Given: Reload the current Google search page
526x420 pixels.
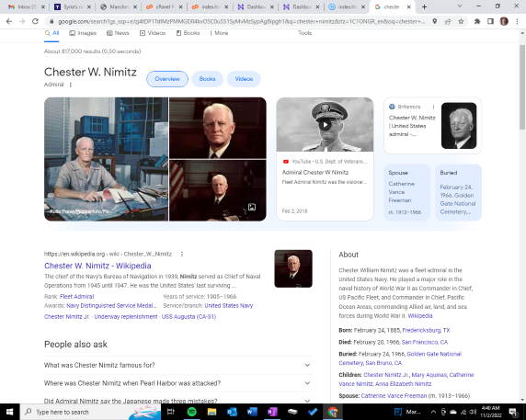Looking at the screenshot, I should click(35, 21).
